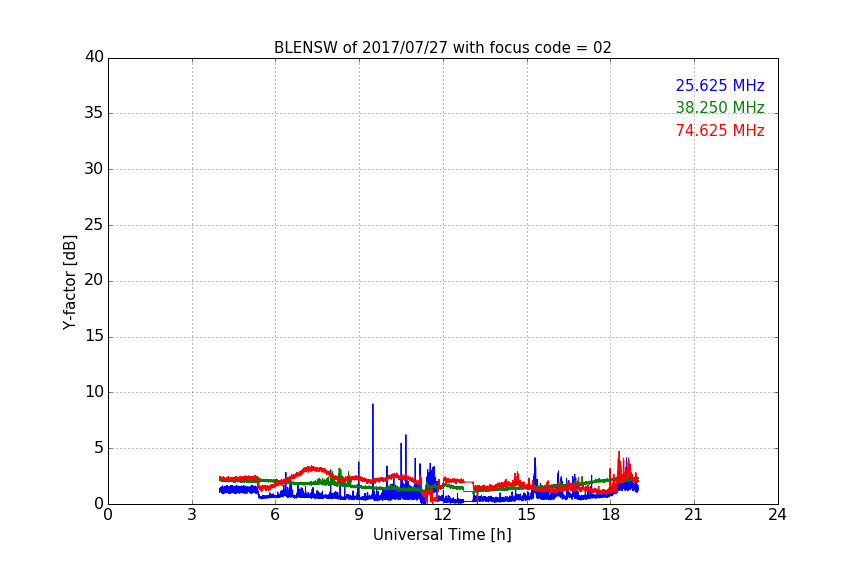The image size is (864, 576).
Task: Click the 'Y-factor [dB]' axis label
Action: coord(70,282)
